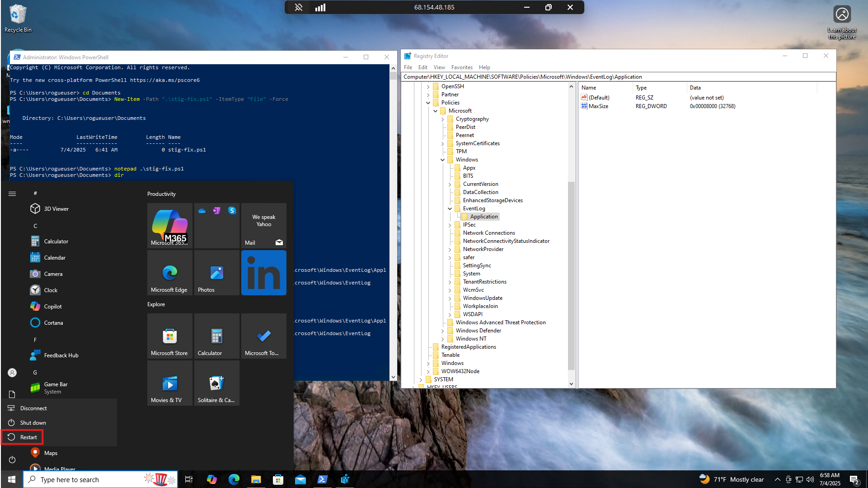Select the MaxSize registry value
The image size is (868, 488).
click(x=598, y=106)
